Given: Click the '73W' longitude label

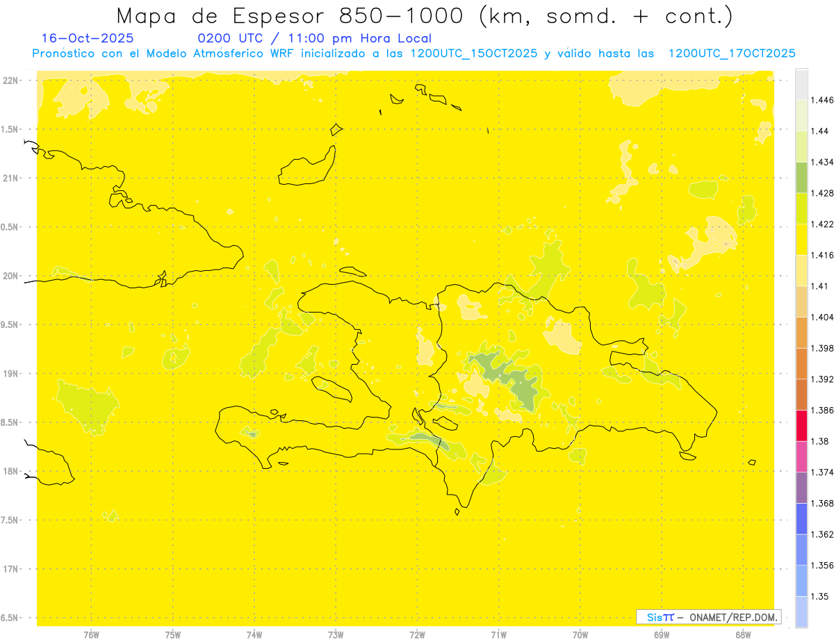Looking at the screenshot, I should (335, 635).
